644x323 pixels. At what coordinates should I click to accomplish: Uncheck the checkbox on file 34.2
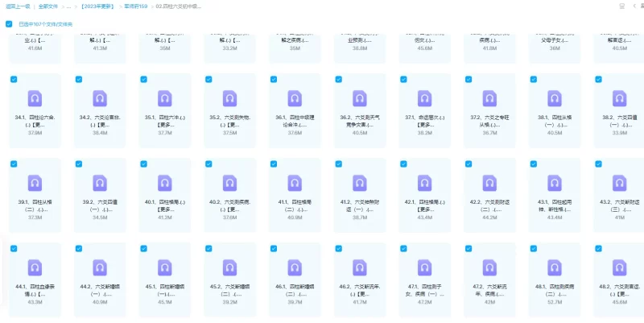(x=79, y=79)
